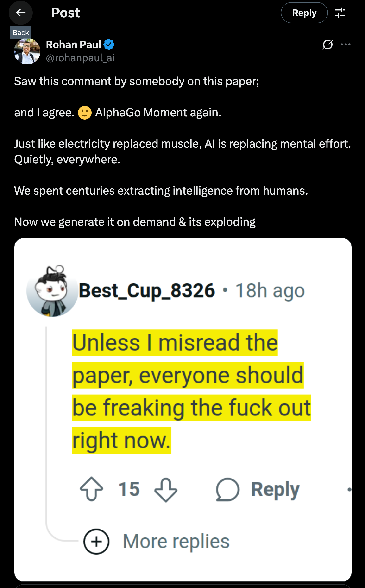This screenshot has width=365, height=588.
Task: Click the Reply button at top
Action: 304,13
